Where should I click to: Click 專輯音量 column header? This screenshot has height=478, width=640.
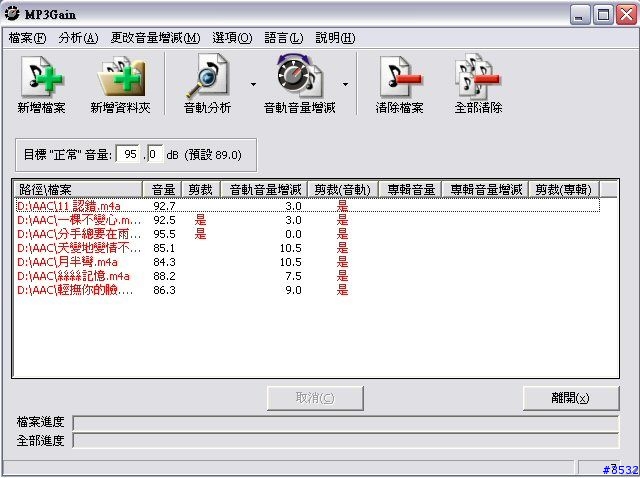pyautogui.click(x=410, y=190)
